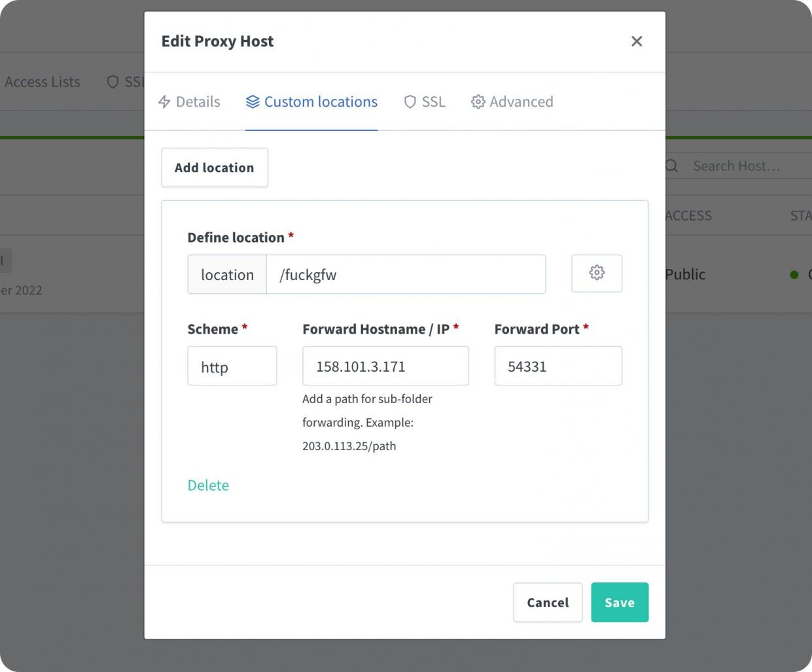812x672 pixels.
Task: Delete the /fuckgfw location
Action: click(x=208, y=485)
